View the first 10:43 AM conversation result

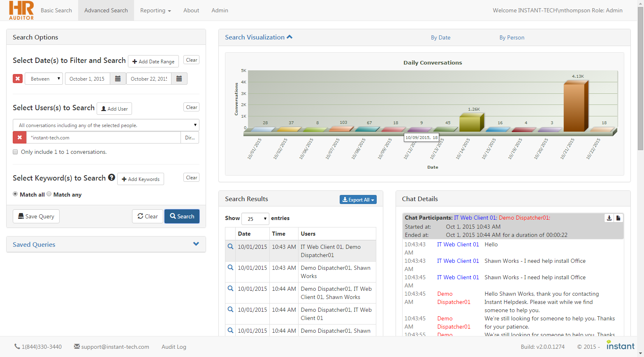(230, 247)
